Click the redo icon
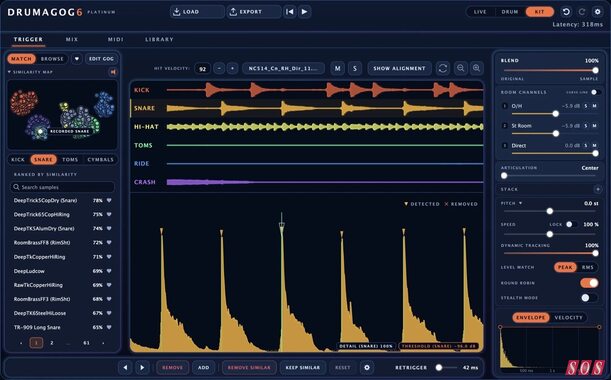611x380 pixels. [582, 12]
